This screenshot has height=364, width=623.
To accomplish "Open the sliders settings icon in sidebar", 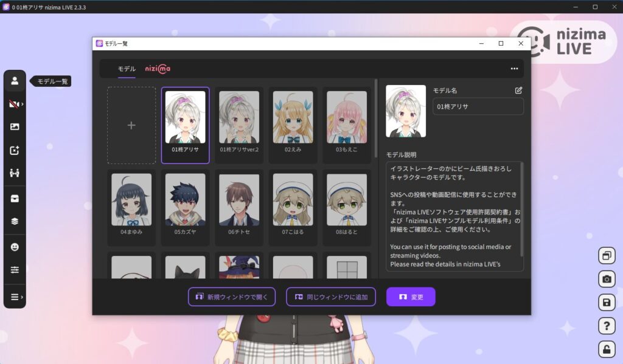I will 15,270.
